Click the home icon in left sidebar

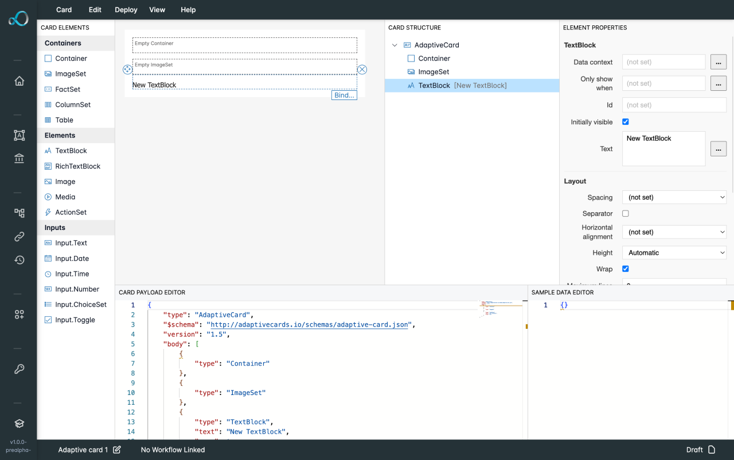click(19, 81)
